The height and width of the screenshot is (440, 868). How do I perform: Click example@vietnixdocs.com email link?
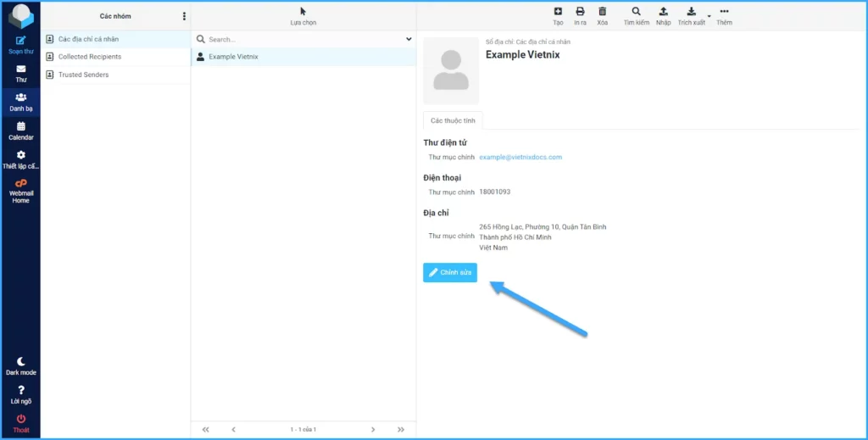click(520, 157)
